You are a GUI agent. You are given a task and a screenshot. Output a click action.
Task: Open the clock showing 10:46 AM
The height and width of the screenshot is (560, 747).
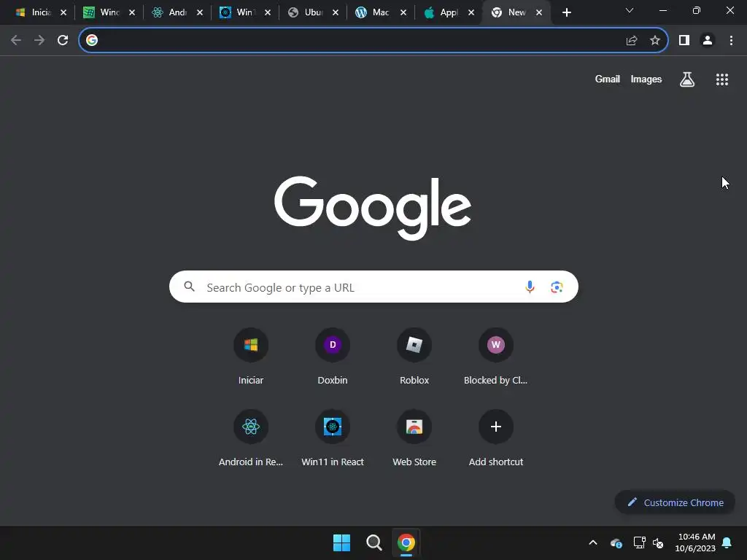point(695,542)
